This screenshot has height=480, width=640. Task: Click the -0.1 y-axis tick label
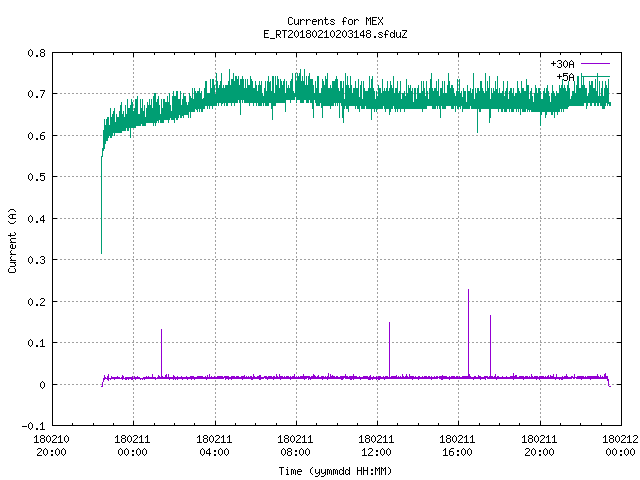pyautogui.click(x=33, y=426)
